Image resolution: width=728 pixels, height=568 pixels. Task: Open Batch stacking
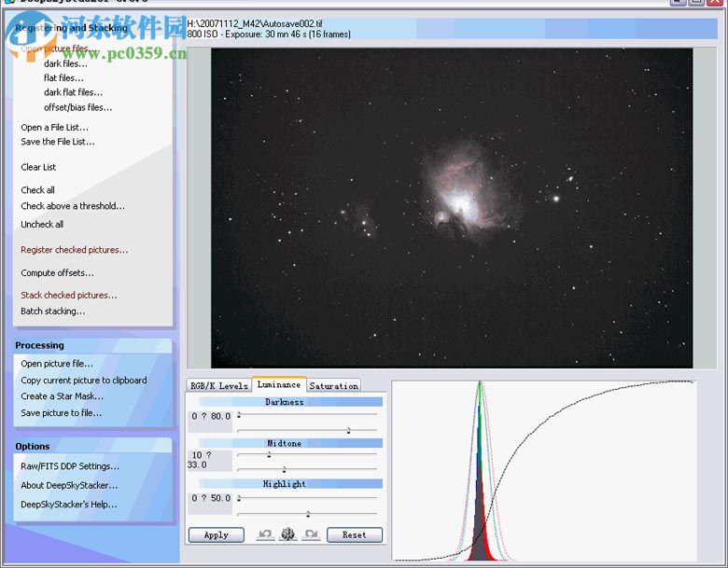[x=52, y=311]
